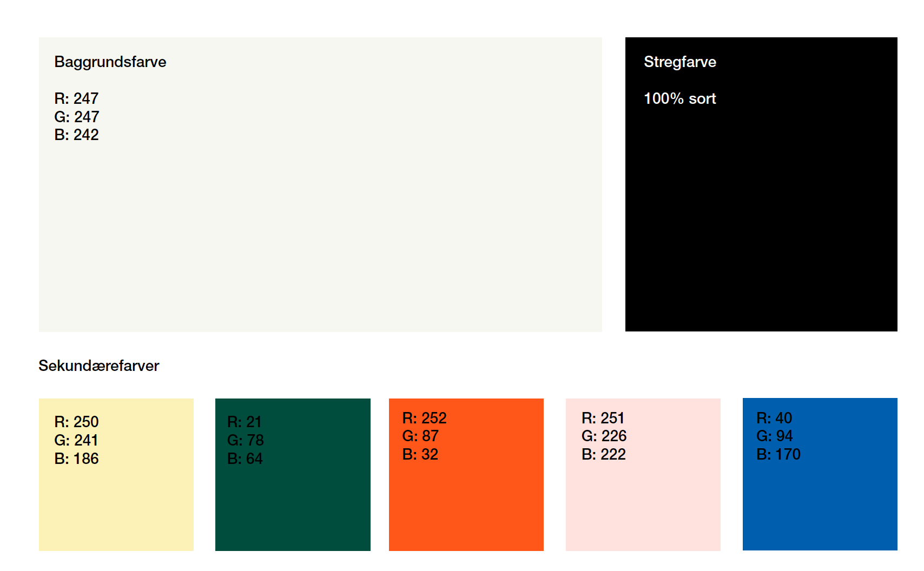This screenshot has height=571, width=924.
Task: Select the "100% sort" label
Action: 680,98
